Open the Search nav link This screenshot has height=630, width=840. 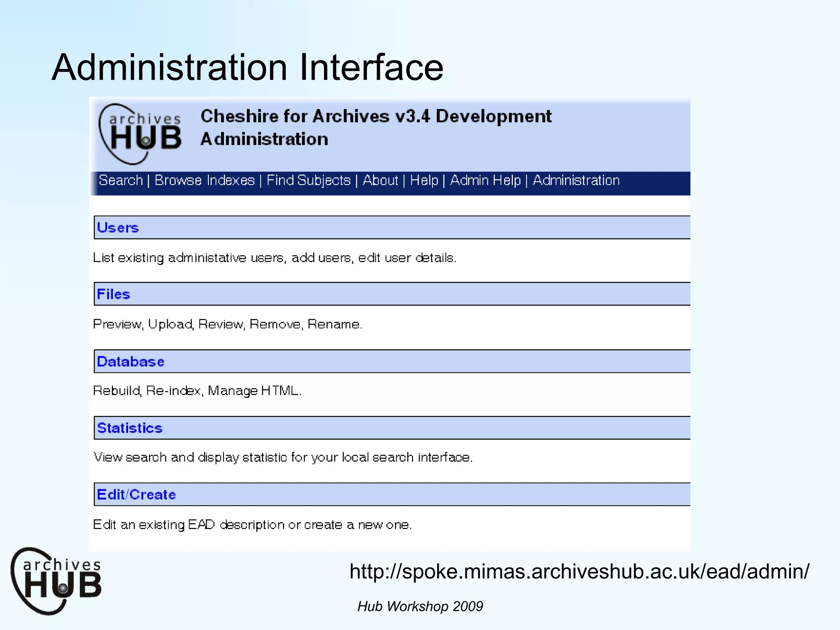[121, 180]
